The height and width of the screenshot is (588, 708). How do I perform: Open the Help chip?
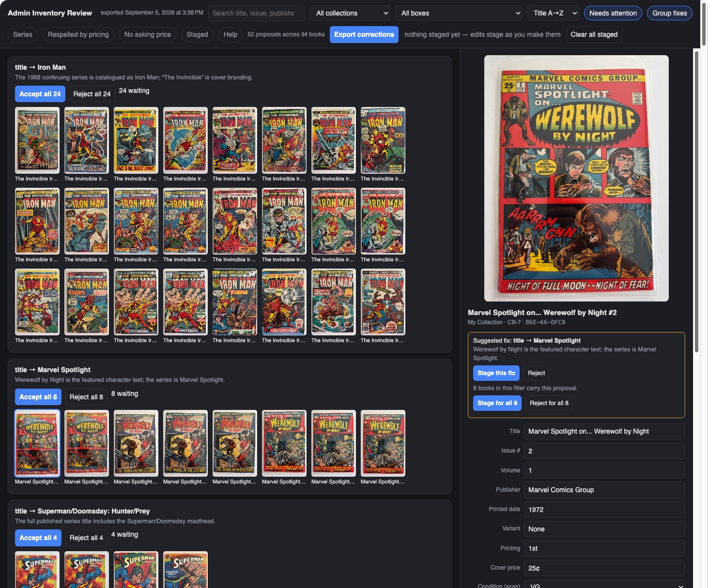(x=231, y=34)
